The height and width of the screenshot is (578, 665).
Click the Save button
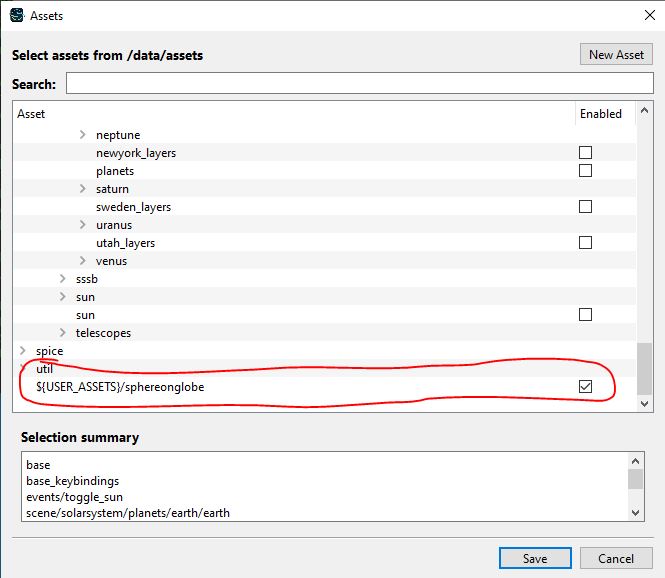[535, 558]
